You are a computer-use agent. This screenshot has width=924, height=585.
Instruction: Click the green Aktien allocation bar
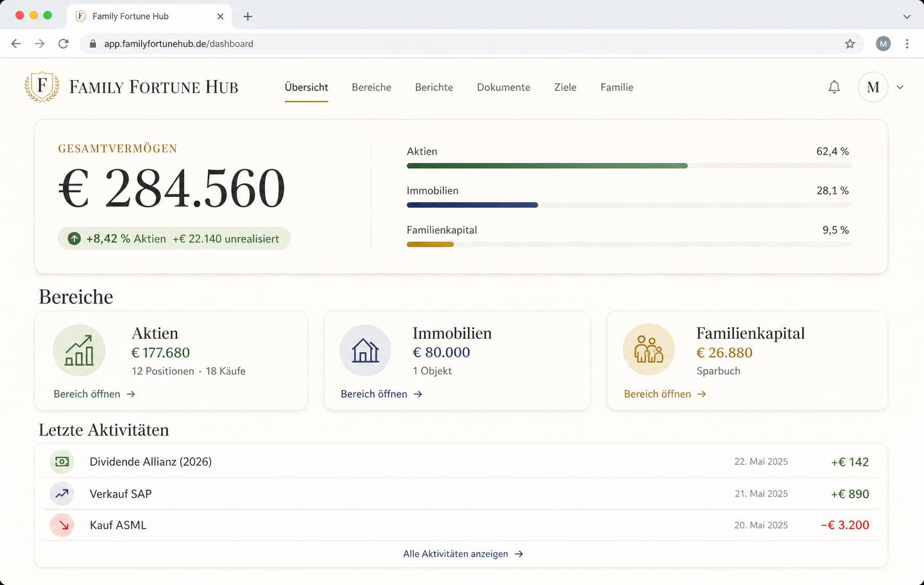[547, 165]
